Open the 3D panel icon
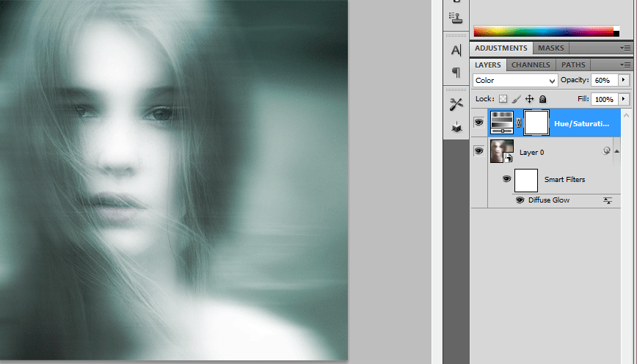This screenshot has height=364, width=637. coord(456,127)
